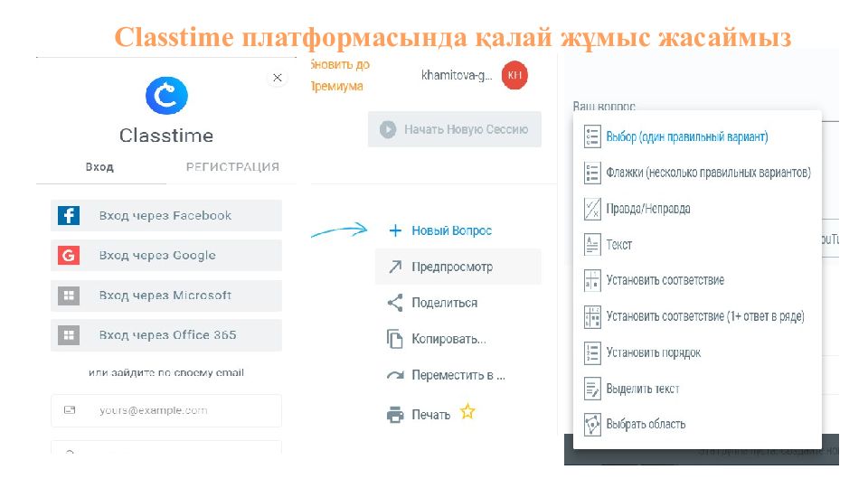Click the upgrade to Премиума link
This screenshot has height=488, width=868.
339,75
